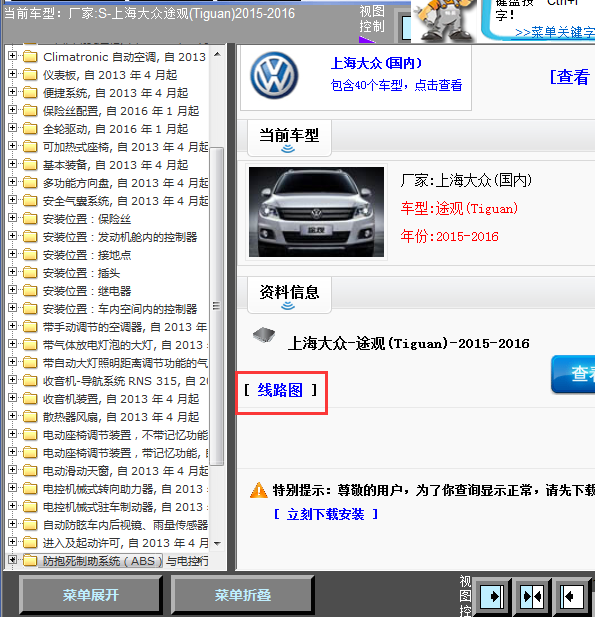Click 包含40个车型，点击查看 link
Viewport: 595px width, 617px height.
click(396, 85)
